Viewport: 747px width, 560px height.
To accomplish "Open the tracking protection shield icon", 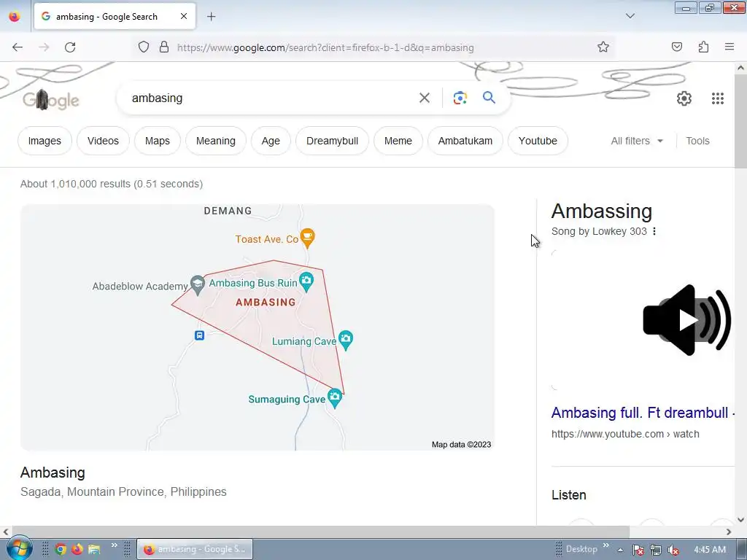I will point(144,47).
